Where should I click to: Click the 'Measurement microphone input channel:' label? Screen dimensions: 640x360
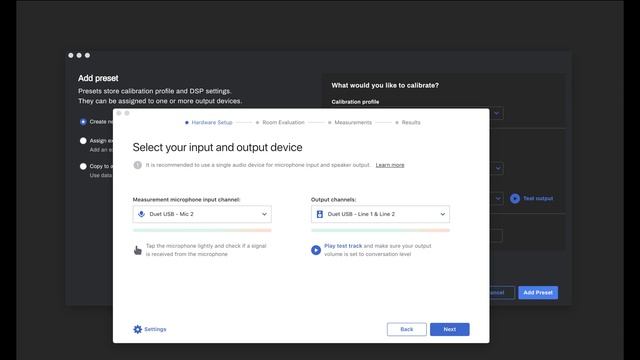[186, 200]
